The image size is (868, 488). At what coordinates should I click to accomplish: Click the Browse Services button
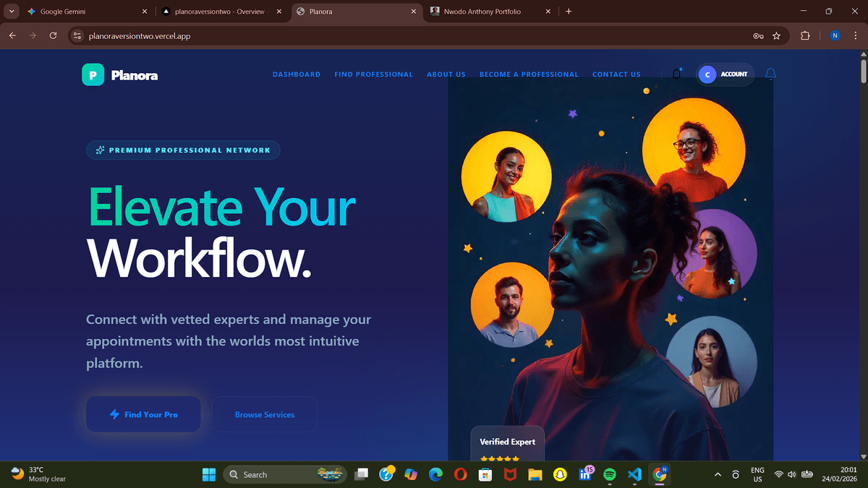point(264,414)
